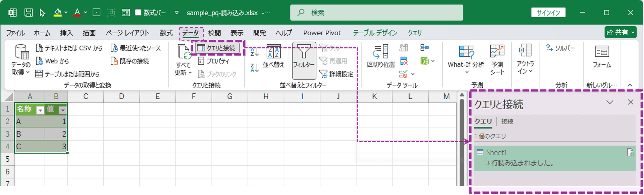Open the data validation dropdown arrow
The width and height of the screenshot is (644, 195).
coord(413,74)
